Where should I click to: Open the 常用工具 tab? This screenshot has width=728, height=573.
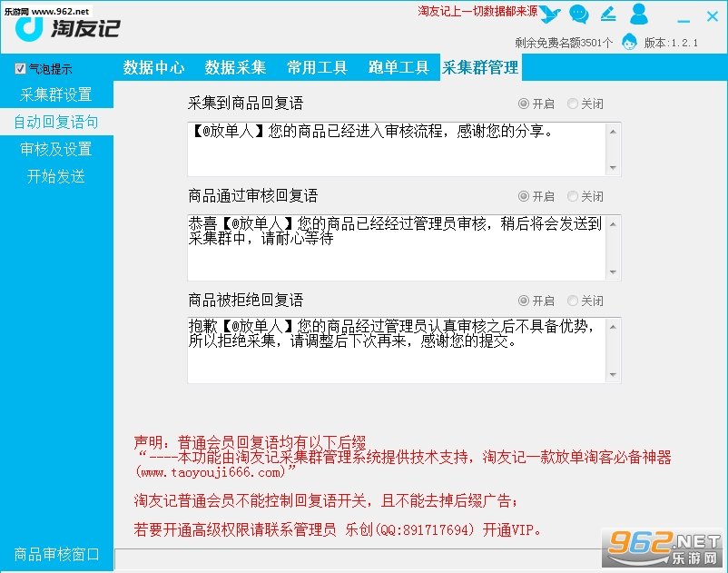[317, 67]
